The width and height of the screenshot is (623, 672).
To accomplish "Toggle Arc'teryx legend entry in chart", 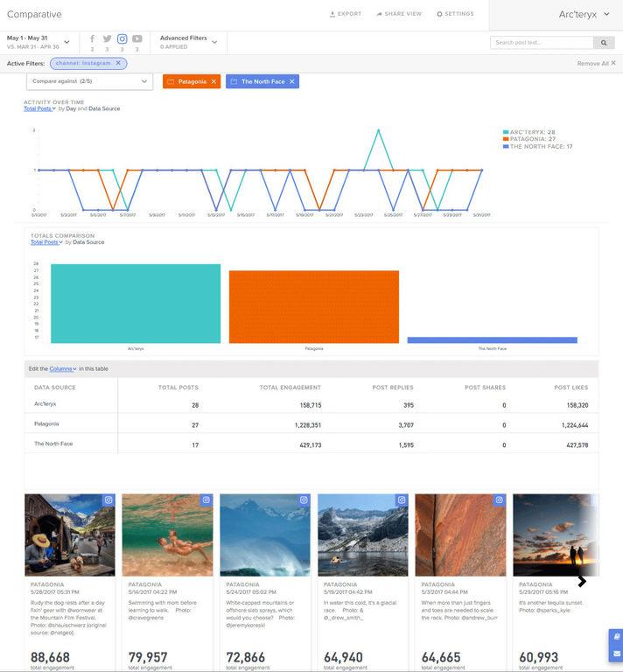I will [x=528, y=132].
